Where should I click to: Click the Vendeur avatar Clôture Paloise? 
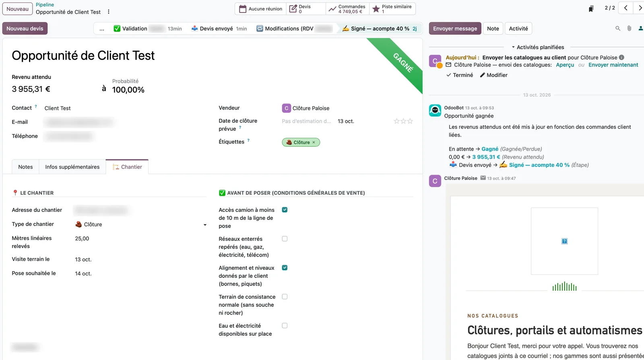click(x=287, y=108)
